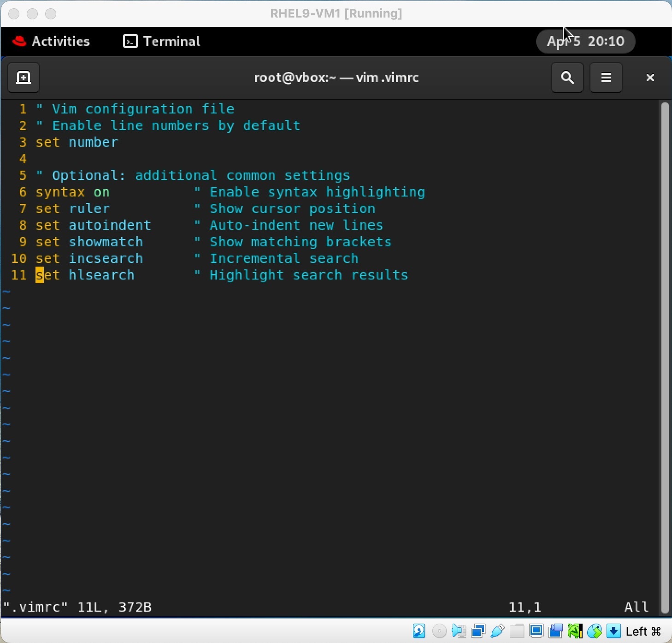Screen dimensions: 672x643
Task: Click the Terminal prompt icon in top bar
Action: (130, 42)
